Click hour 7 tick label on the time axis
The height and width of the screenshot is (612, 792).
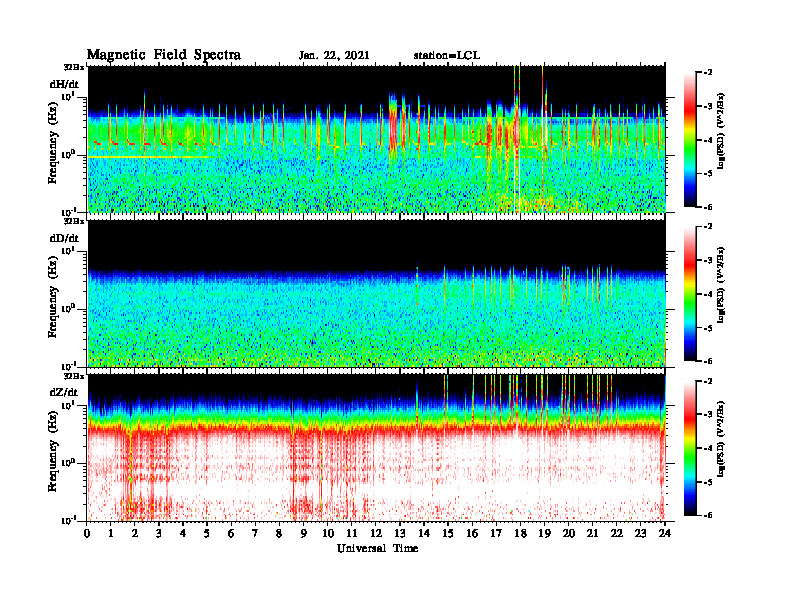(x=256, y=533)
